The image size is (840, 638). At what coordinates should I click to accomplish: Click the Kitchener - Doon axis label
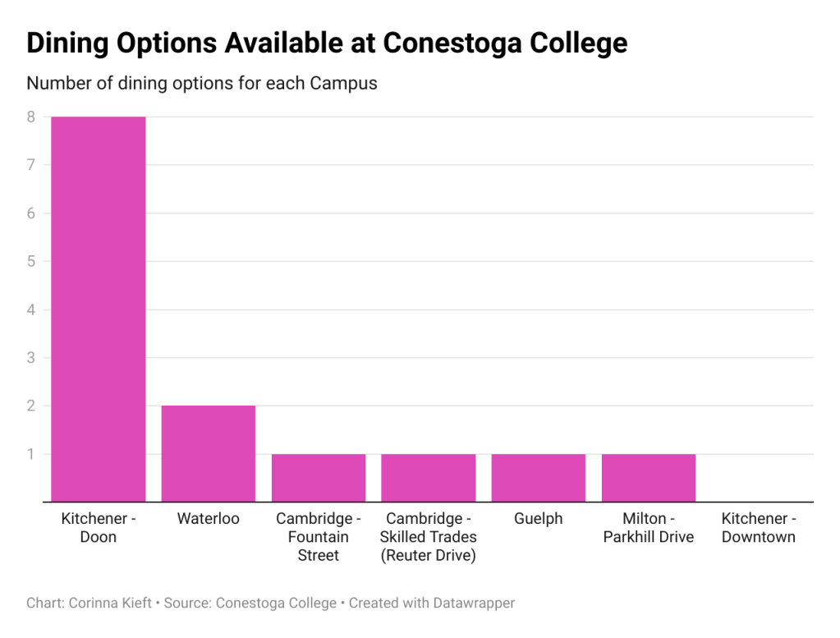(99, 528)
